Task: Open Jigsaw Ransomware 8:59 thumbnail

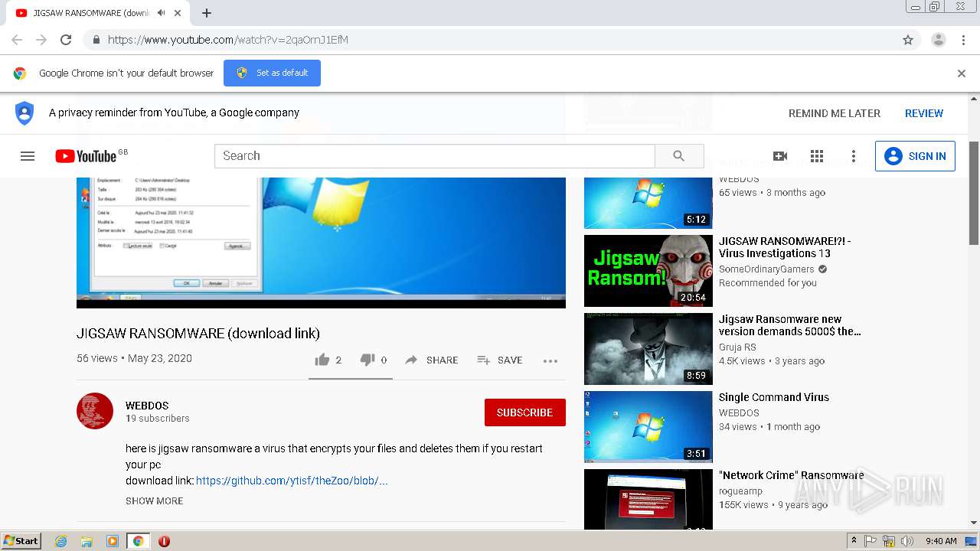Action: coord(648,349)
